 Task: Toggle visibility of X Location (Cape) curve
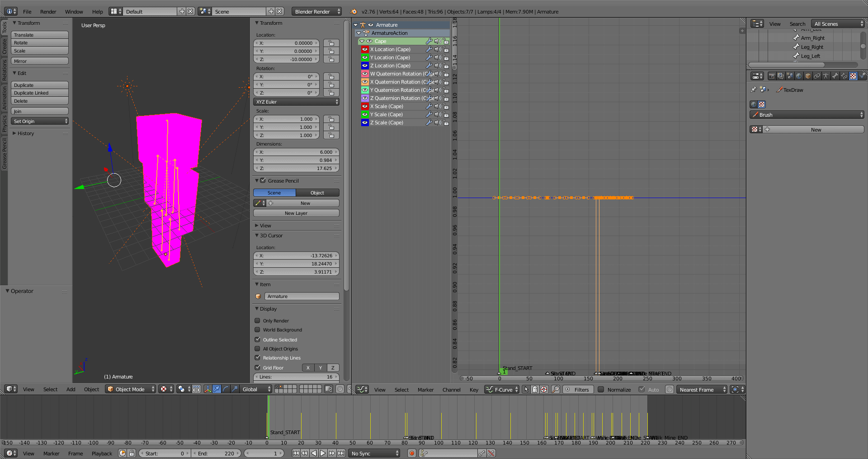(365, 49)
